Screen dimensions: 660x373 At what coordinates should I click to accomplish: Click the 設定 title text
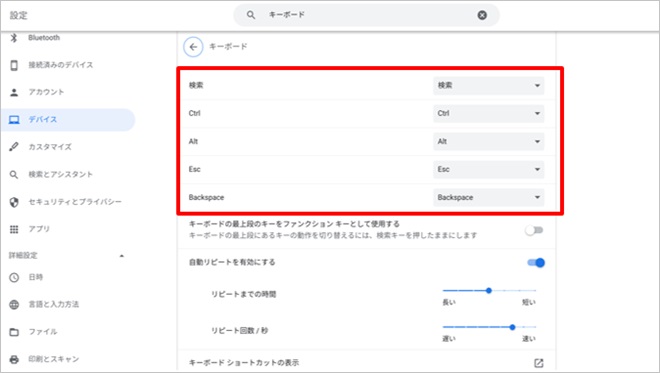19,16
